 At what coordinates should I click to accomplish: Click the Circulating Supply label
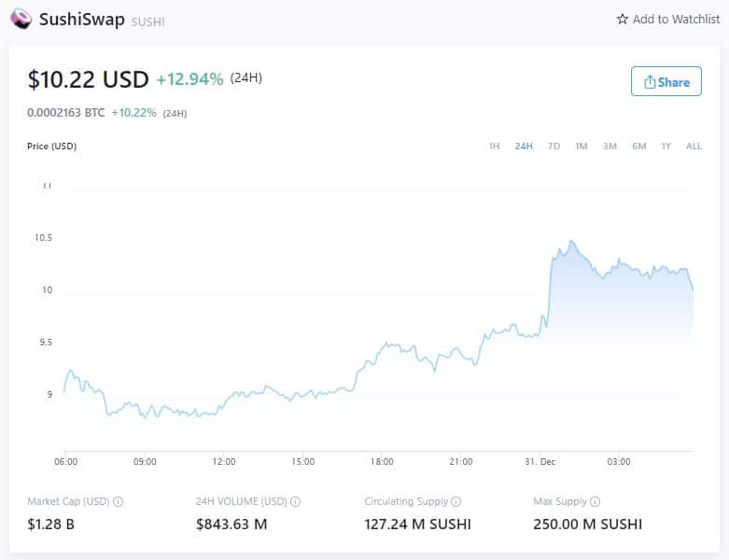pos(406,501)
